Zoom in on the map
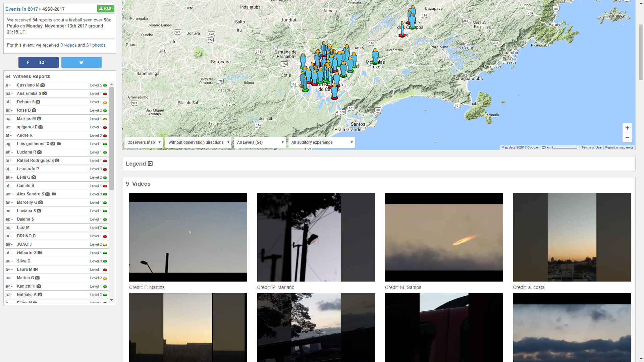The width and height of the screenshot is (644, 362). tap(627, 128)
